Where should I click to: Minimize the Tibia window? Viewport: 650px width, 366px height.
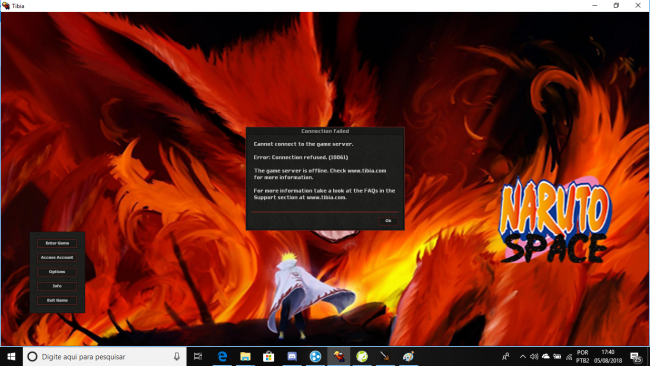coord(594,5)
